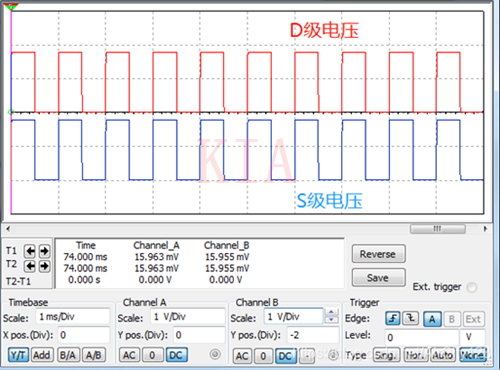Select falling edge trigger icon
The image size is (500, 370).
[x=411, y=319]
